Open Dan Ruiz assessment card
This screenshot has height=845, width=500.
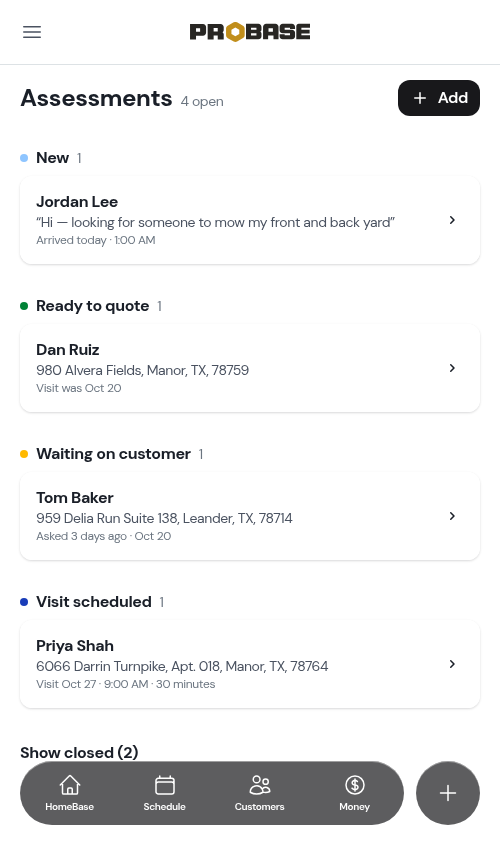click(x=249, y=368)
